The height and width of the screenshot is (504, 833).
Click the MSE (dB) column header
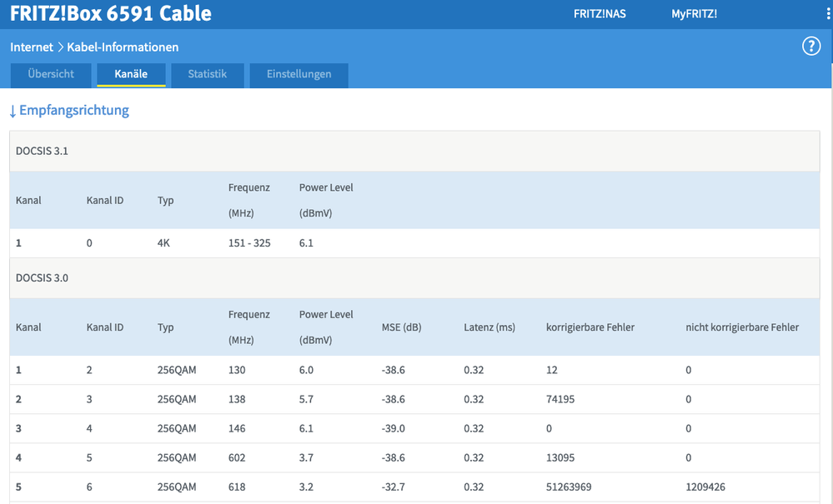coord(401,327)
